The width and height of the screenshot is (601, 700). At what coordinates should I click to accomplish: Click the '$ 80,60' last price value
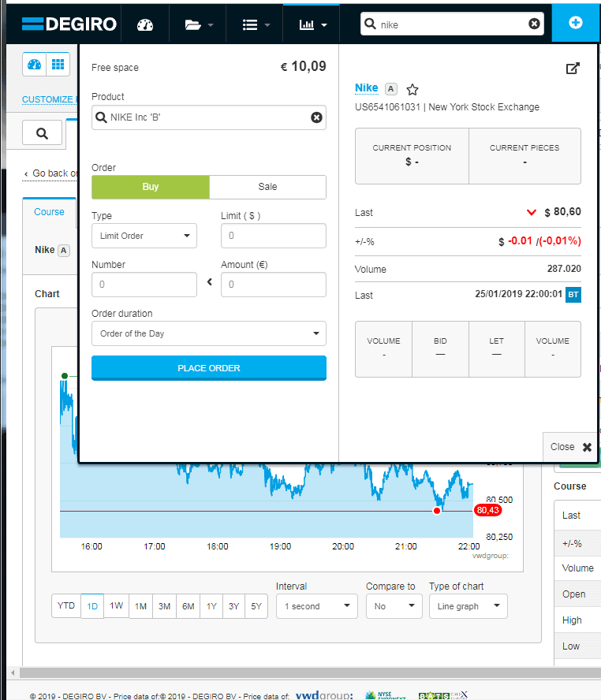562,211
